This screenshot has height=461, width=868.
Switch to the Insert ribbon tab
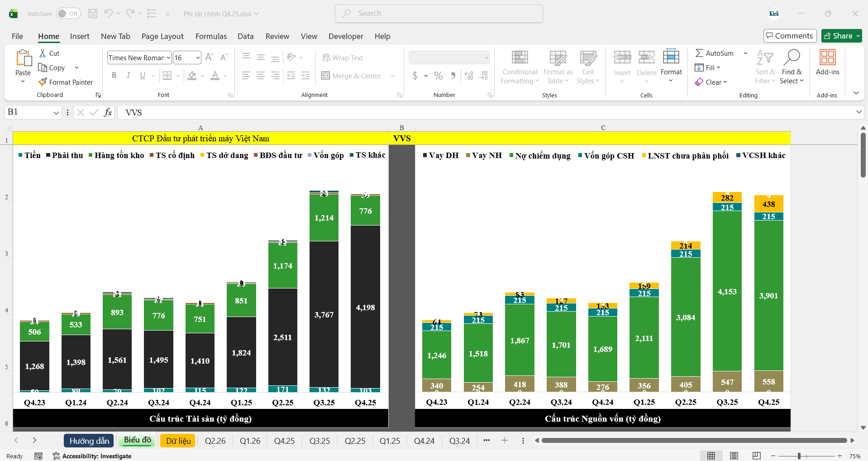pos(80,36)
